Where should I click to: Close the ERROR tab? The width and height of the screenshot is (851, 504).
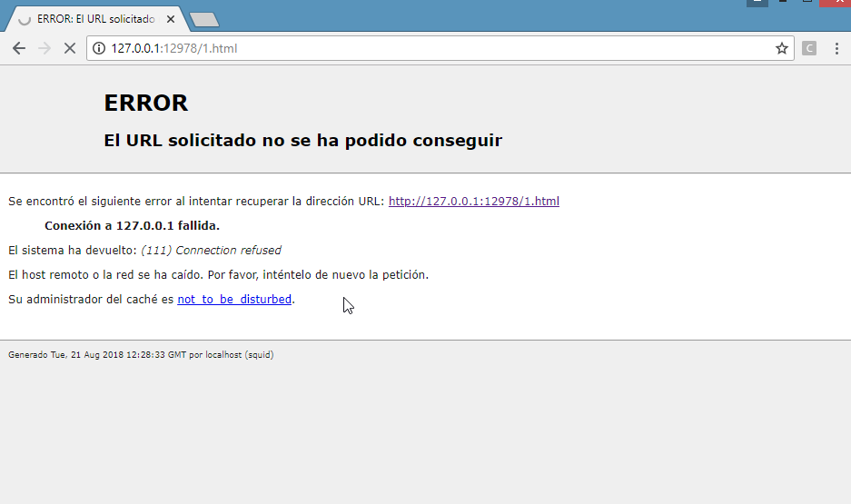click(x=171, y=19)
